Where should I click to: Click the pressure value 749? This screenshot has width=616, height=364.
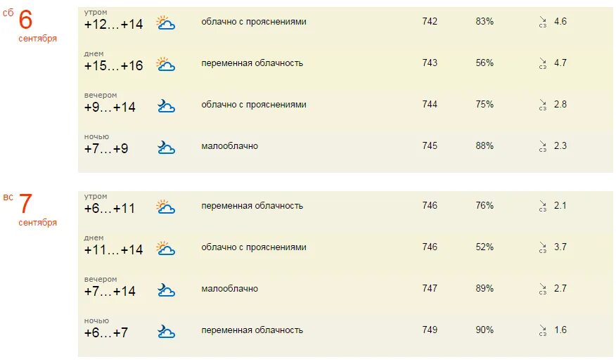pos(430,330)
